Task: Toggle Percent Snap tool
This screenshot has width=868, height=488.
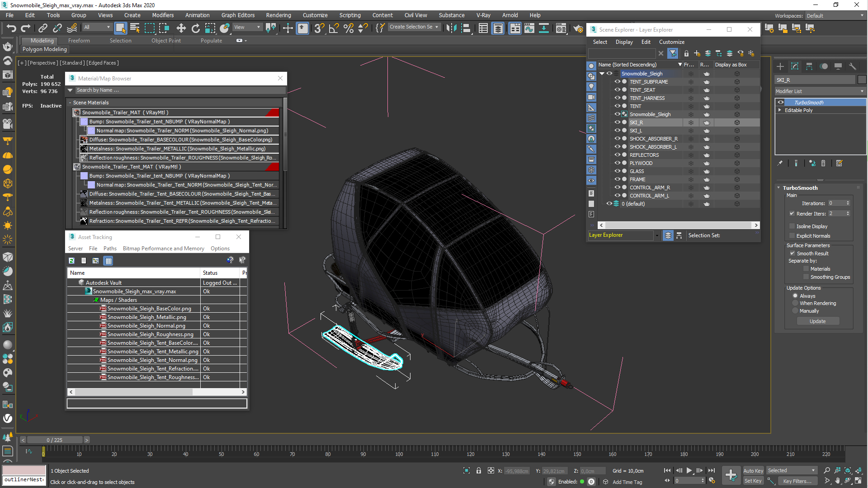Action: pyautogui.click(x=348, y=28)
